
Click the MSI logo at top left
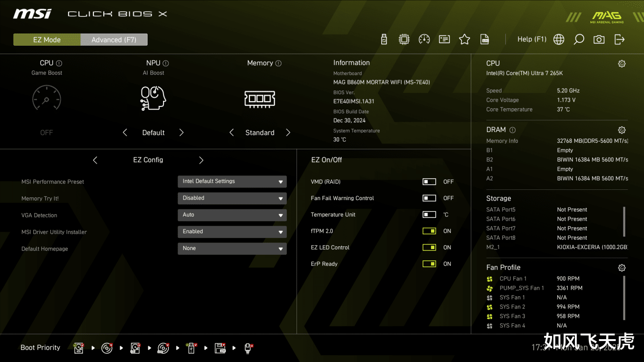pyautogui.click(x=32, y=14)
